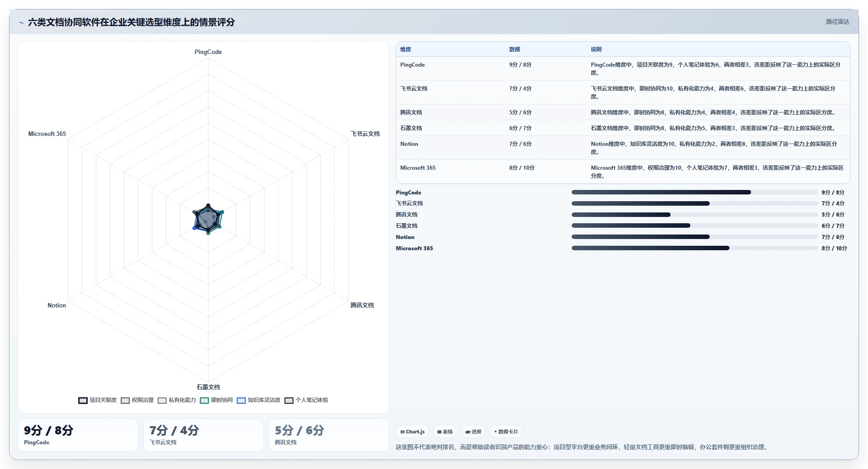The height and width of the screenshot is (469, 868).
Task: Click the Notion维度中 description text
Action: 714,148
